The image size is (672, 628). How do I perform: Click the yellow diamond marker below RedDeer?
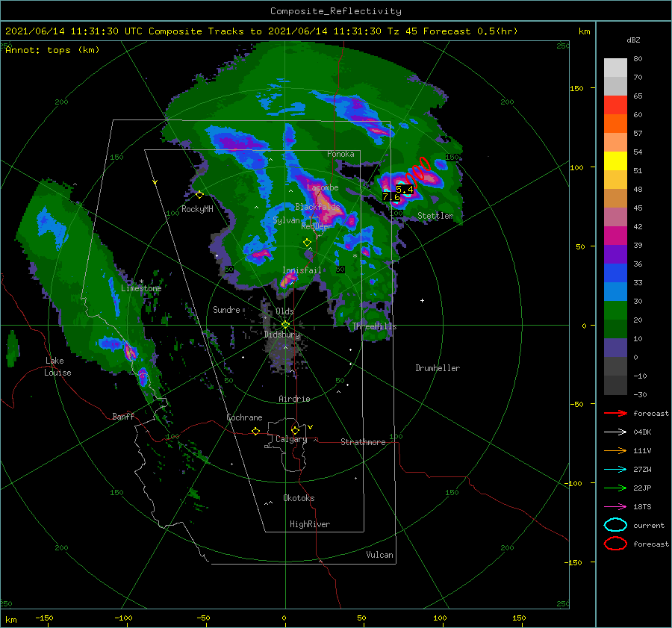point(307,243)
